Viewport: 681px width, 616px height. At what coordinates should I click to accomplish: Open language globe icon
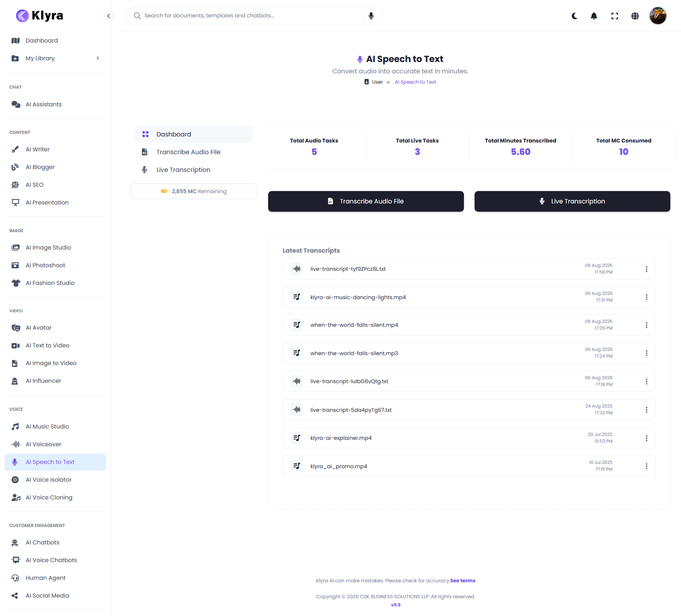635,16
